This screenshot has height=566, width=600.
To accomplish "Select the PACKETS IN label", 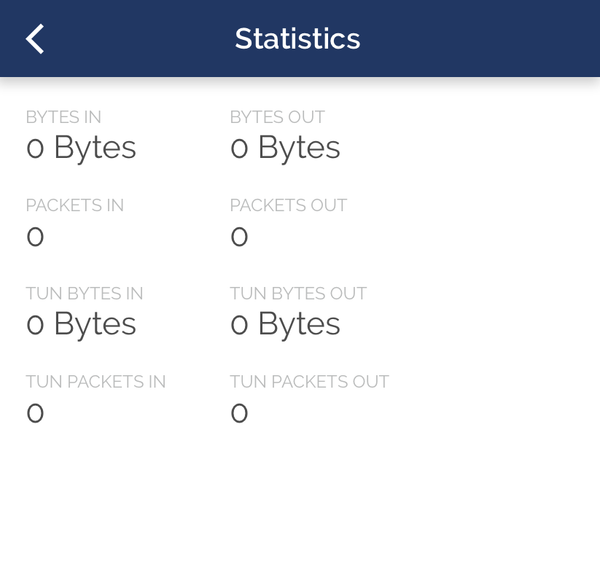I will tap(75, 206).
